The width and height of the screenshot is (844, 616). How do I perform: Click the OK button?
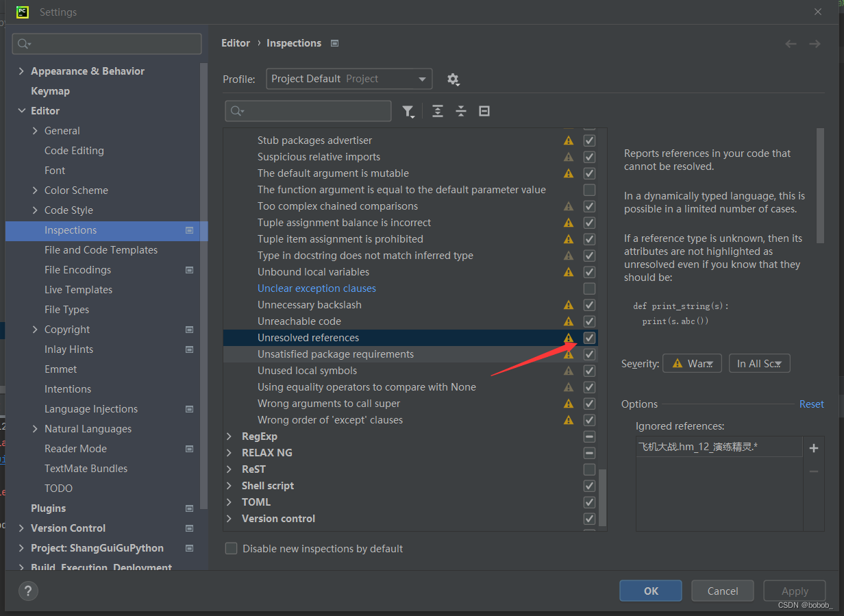(651, 591)
